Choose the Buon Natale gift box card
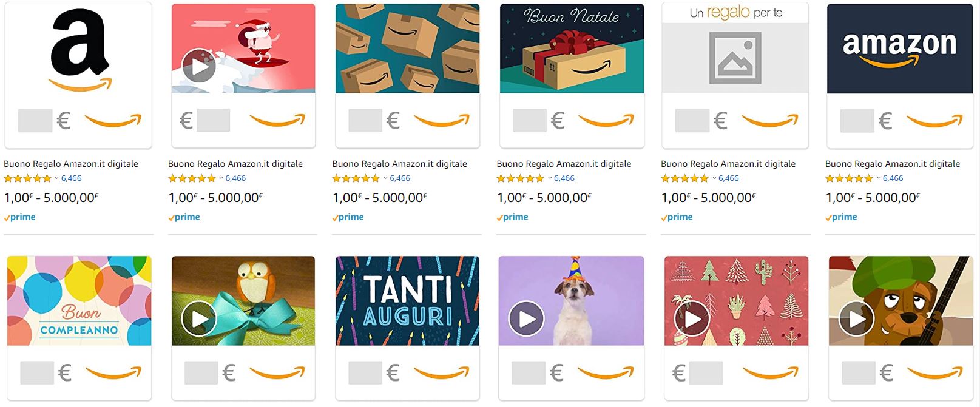980x407 pixels. [572, 75]
